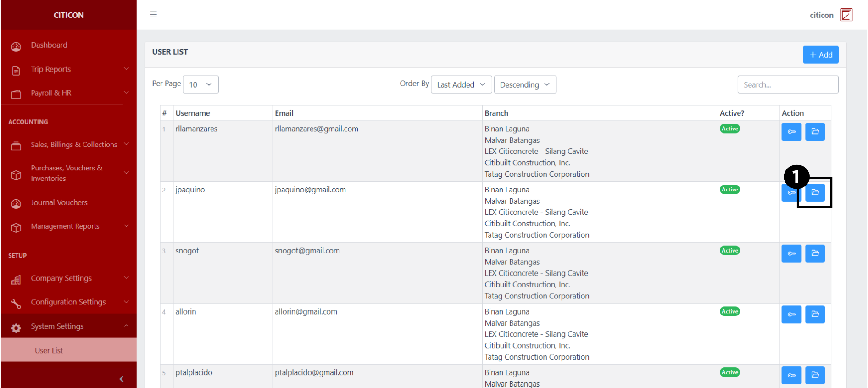868x388 pixels.
Task: Open the User List sidebar link
Action: coord(49,350)
